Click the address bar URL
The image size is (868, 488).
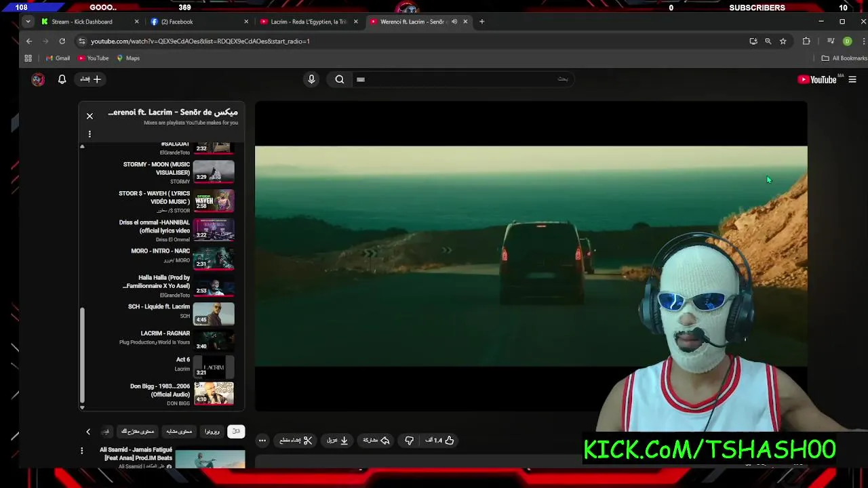[200, 41]
